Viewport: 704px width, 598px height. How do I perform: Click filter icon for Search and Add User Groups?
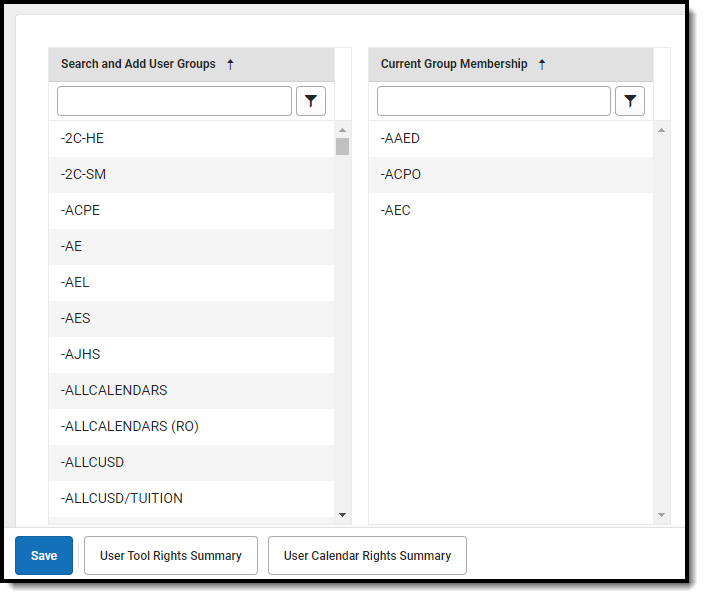[x=311, y=101]
